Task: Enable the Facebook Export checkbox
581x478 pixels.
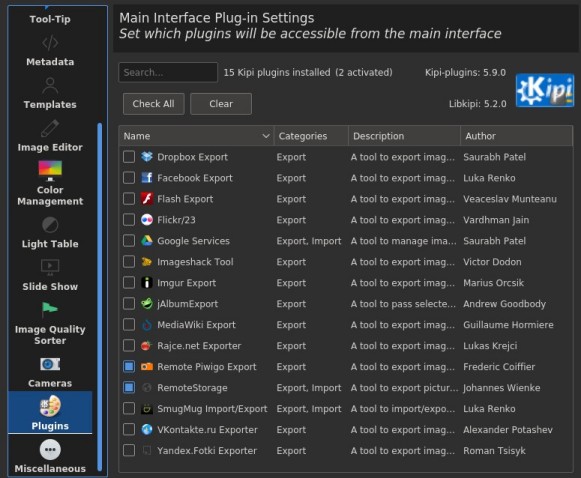Action: [x=129, y=178]
